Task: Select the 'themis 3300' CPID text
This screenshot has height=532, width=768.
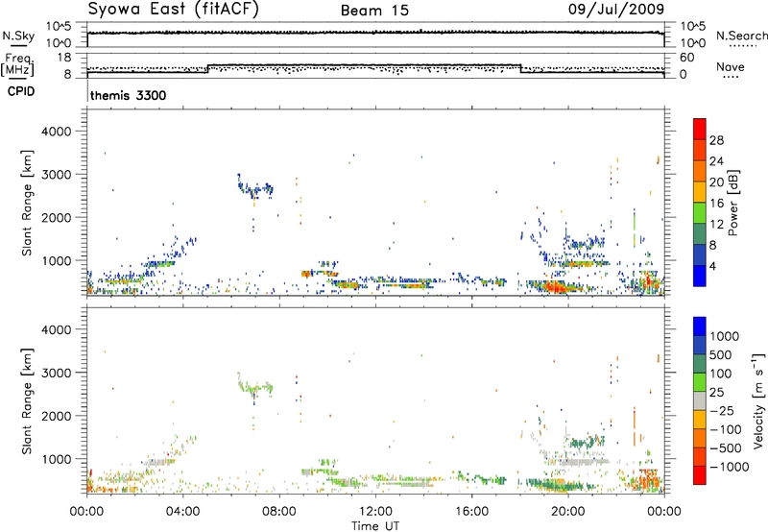Action: [x=128, y=95]
